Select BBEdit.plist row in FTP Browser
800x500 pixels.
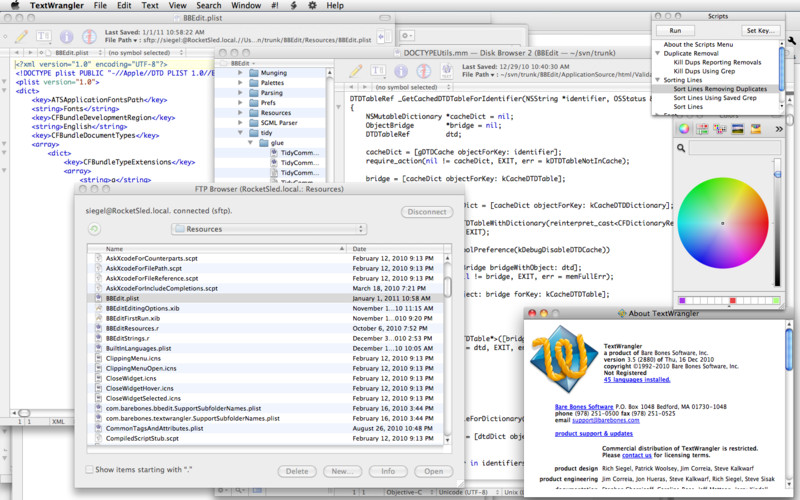tap(265, 298)
